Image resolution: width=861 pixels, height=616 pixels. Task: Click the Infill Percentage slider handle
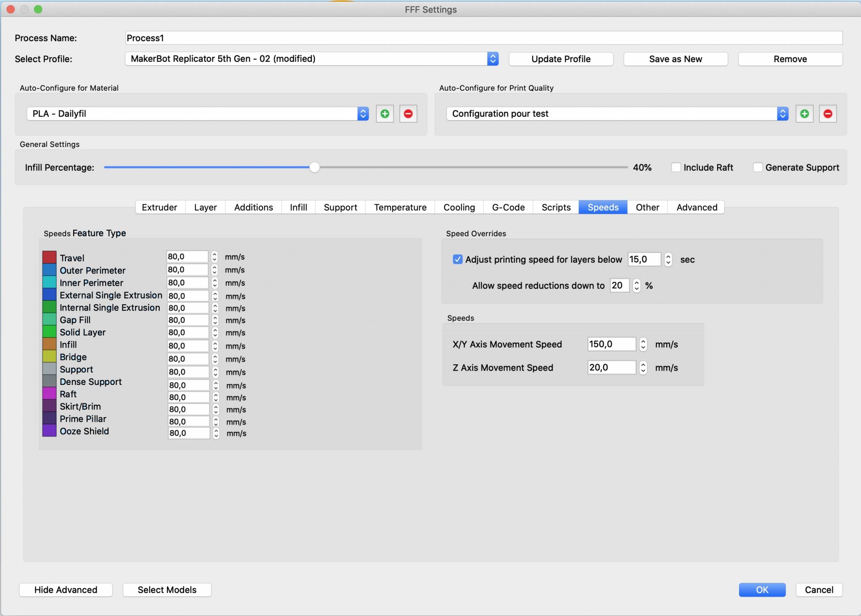314,167
